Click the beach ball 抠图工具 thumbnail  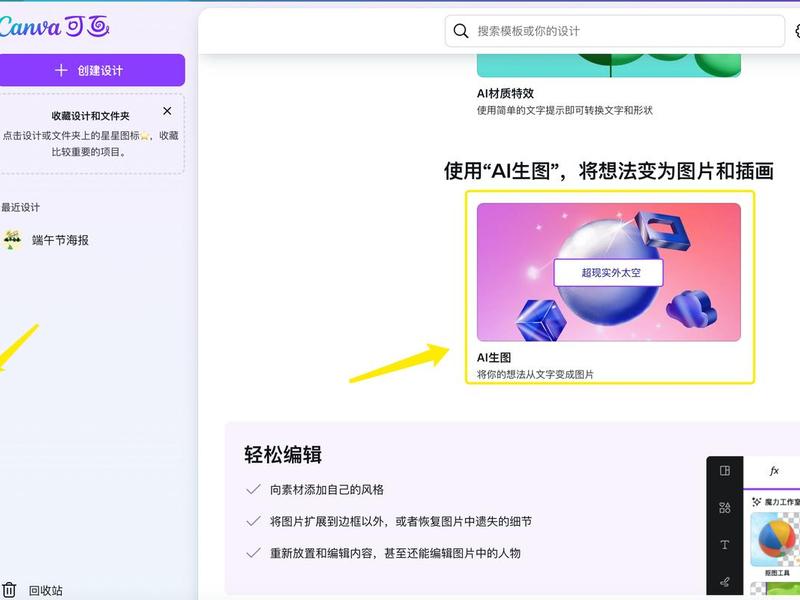[775, 539]
